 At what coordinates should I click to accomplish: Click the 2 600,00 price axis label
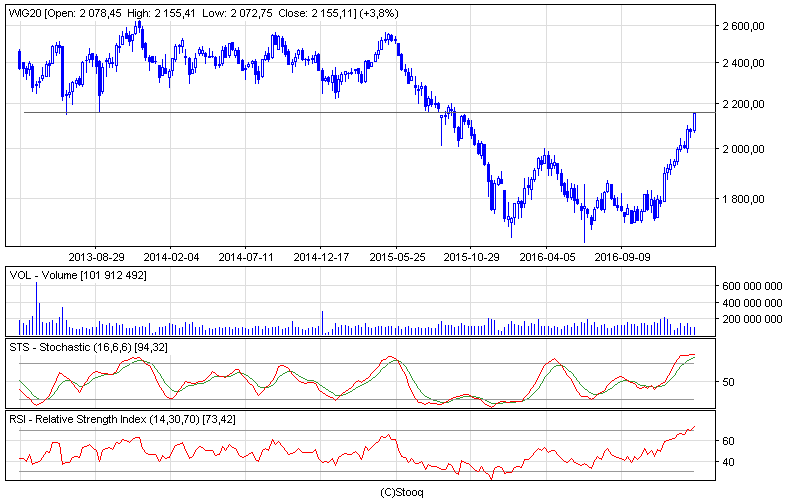[743, 26]
